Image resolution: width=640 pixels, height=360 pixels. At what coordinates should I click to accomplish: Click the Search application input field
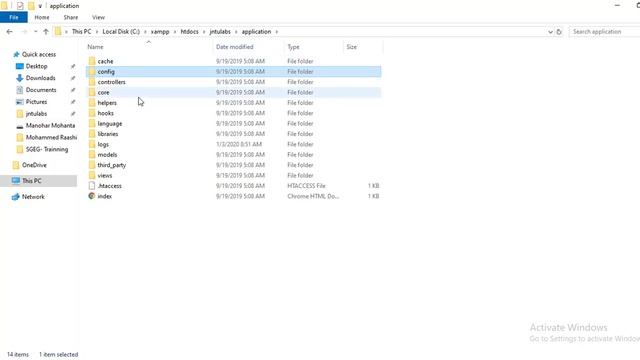605,31
